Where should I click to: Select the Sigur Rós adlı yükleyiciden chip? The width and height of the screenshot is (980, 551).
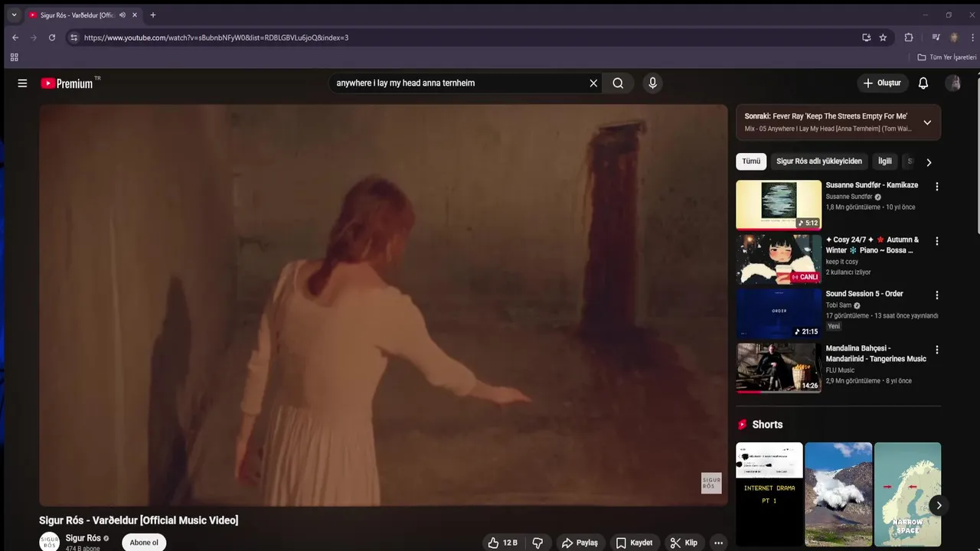[x=819, y=161]
